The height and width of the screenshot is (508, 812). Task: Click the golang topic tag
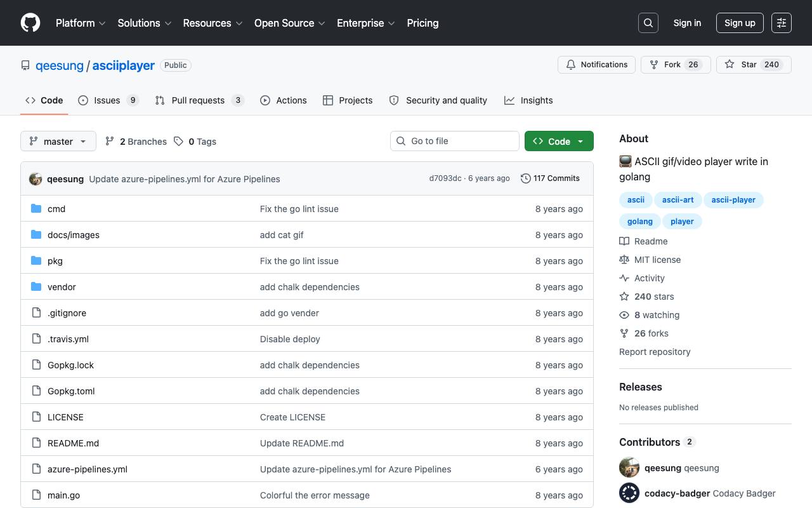pos(639,222)
